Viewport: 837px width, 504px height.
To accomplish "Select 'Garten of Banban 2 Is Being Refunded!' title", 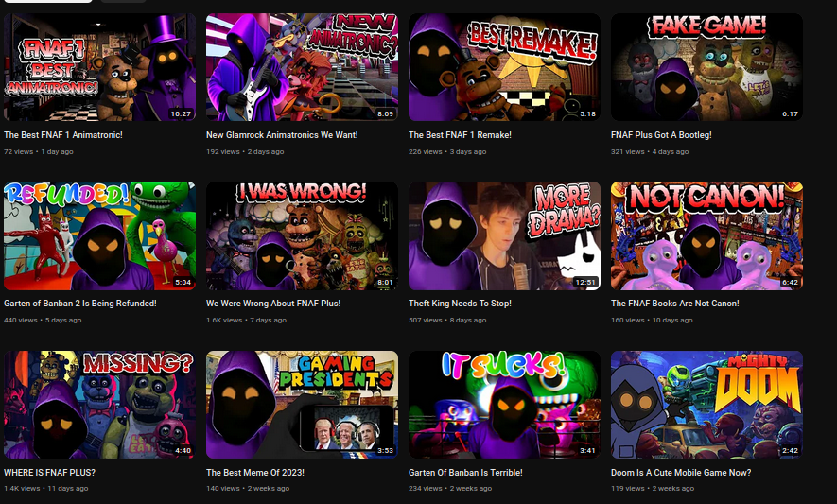I will [x=80, y=304].
